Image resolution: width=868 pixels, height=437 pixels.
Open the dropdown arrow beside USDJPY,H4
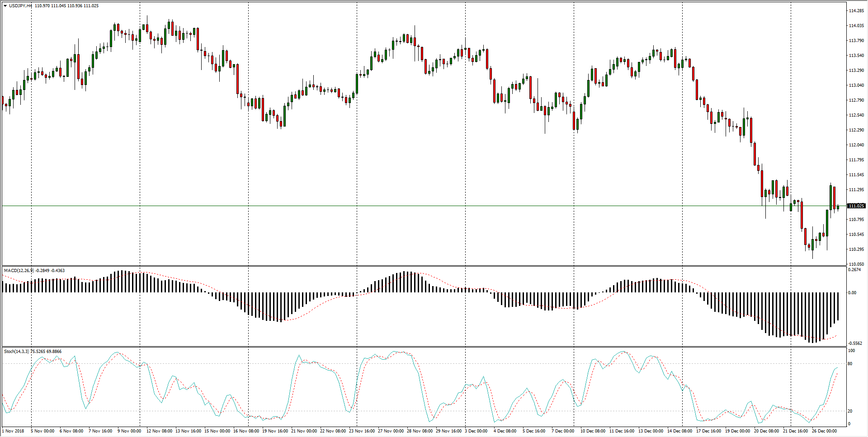[x=5, y=6]
